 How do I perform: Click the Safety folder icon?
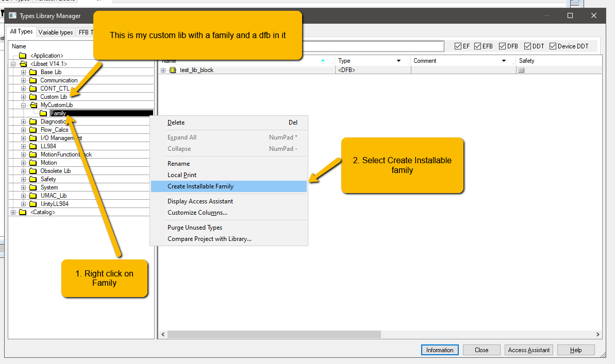[x=33, y=179]
